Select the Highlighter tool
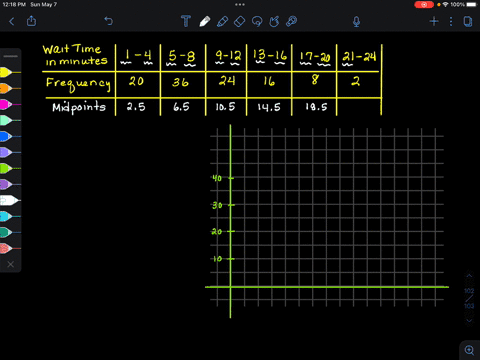Screen dimensions: 480x360 coord(222,21)
